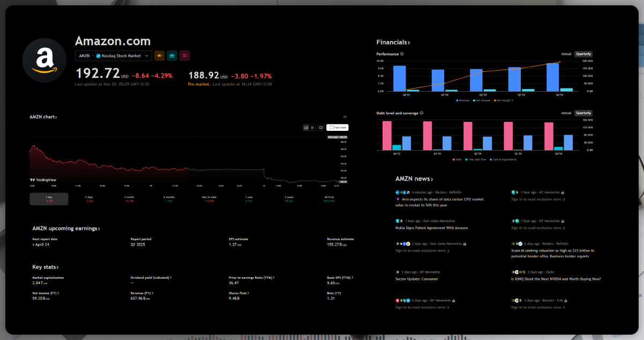
Task: Select the All time chart range
Action: click(x=329, y=199)
